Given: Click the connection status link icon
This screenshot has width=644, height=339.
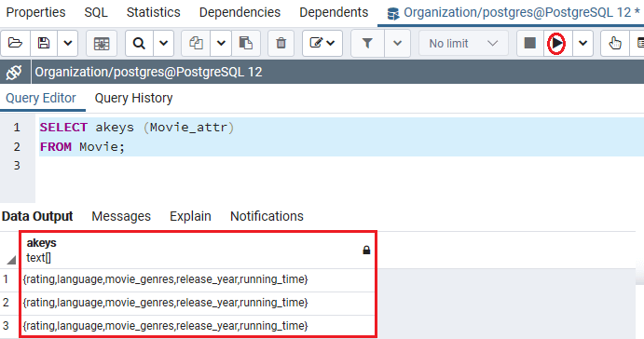Looking at the screenshot, I should click(14, 73).
